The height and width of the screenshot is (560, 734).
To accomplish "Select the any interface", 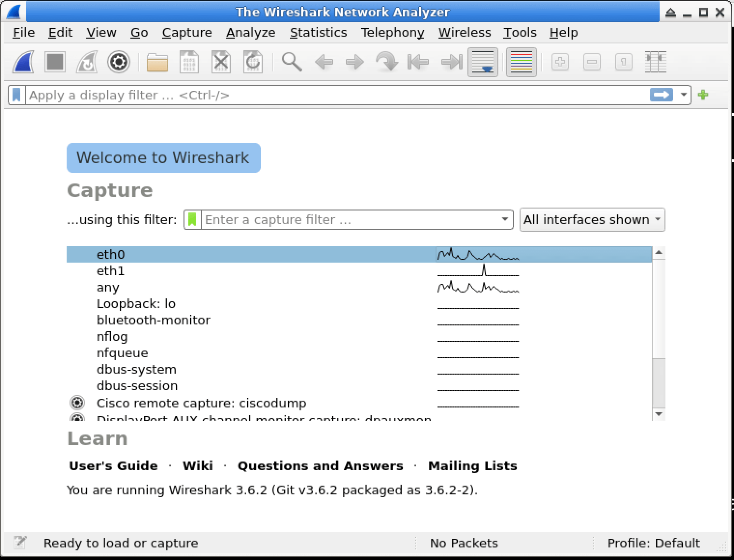I will point(359,287).
